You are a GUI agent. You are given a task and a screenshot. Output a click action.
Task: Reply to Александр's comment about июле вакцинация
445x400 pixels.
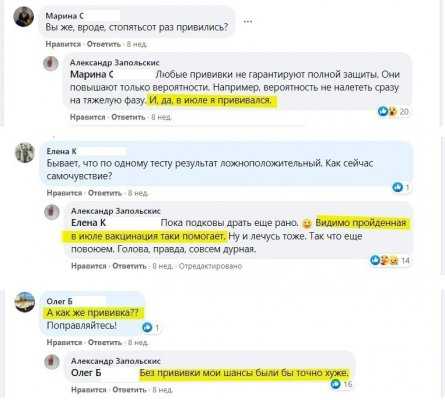(129, 266)
